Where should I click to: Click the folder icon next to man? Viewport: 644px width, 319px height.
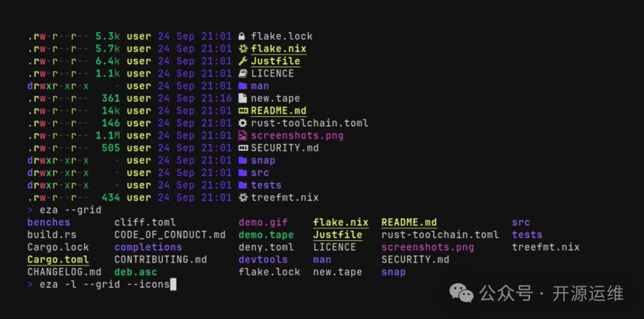pos(242,86)
